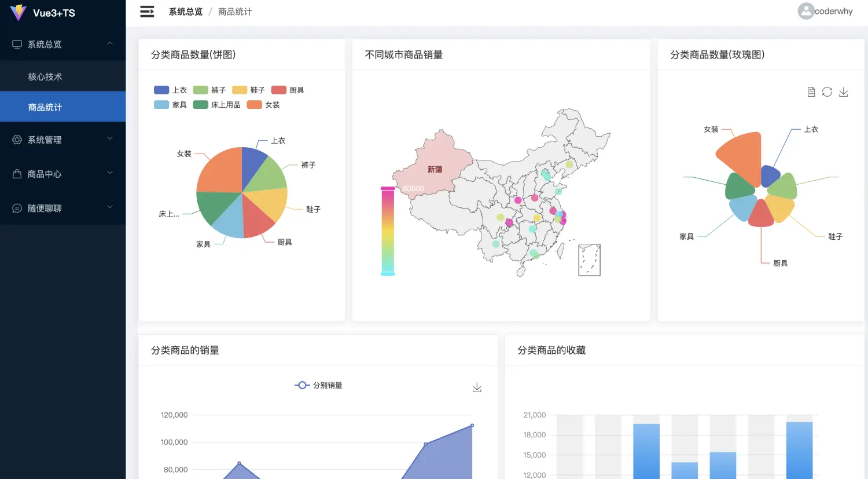Image resolution: width=868 pixels, height=479 pixels.
Task: Open the 随便聊聊 sidebar menu
Action: [x=62, y=208]
